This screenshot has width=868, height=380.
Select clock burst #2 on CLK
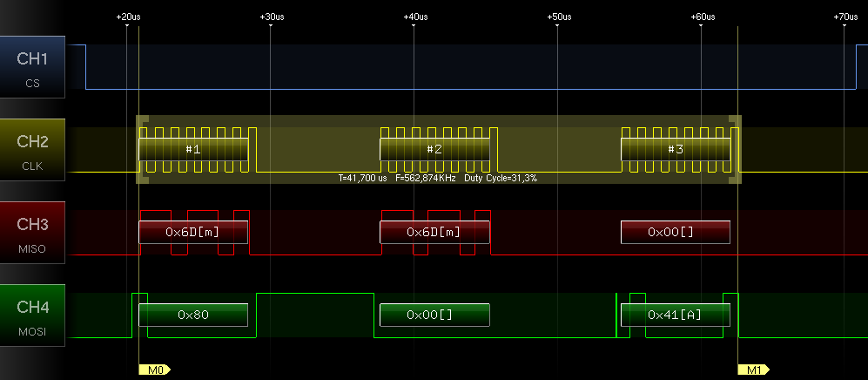(434, 149)
